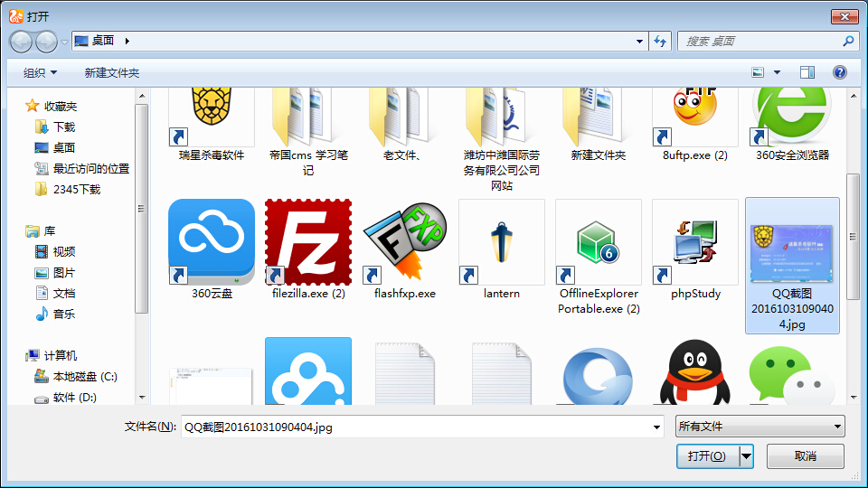
Task: Go forward with the forward arrow
Action: click(46, 42)
